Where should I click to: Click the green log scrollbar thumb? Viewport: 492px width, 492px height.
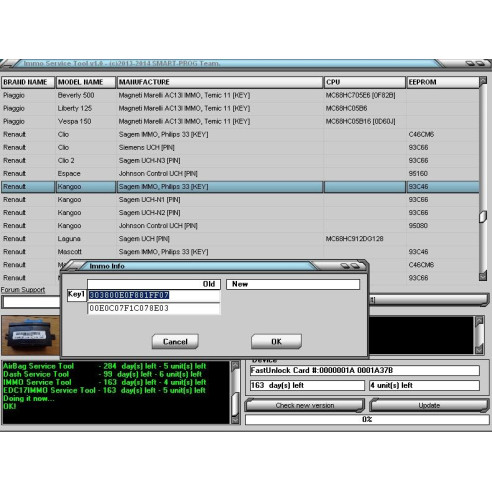pyautogui.click(x=235, y=404)
